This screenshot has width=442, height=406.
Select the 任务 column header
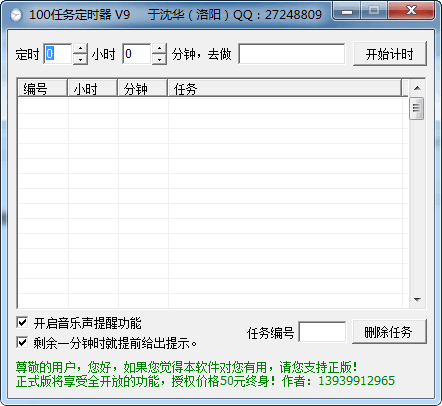pyautogui.click(x=285, y=88)
